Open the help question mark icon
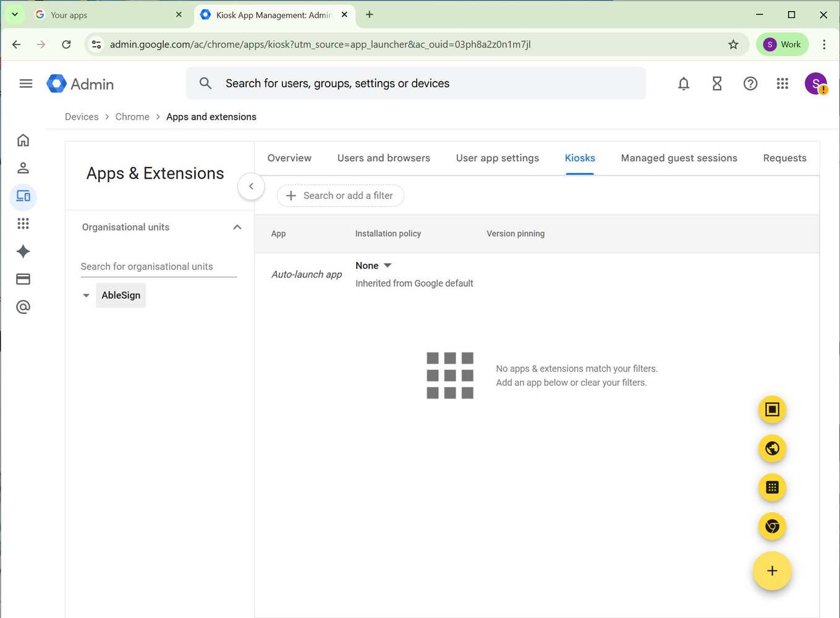This screenshot has width=840, height=618. [750, 83]
